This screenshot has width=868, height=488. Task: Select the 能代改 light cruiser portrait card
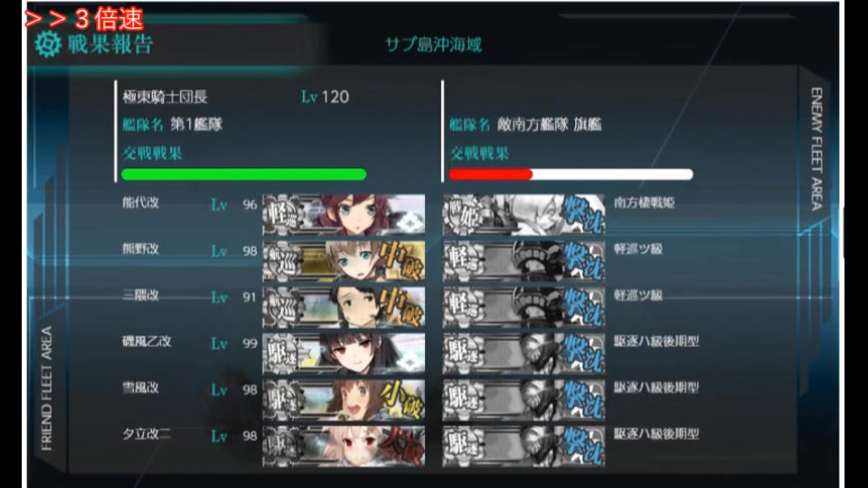click(344, 215)
